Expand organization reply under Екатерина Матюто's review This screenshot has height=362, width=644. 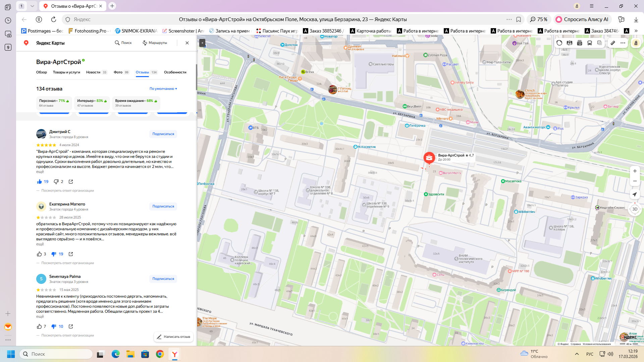tap(67, 263)
